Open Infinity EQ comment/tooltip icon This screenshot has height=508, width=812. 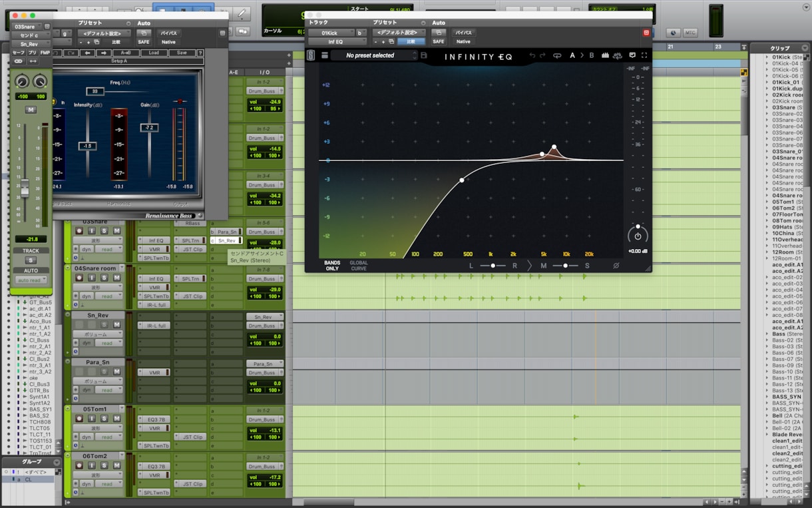632,56
